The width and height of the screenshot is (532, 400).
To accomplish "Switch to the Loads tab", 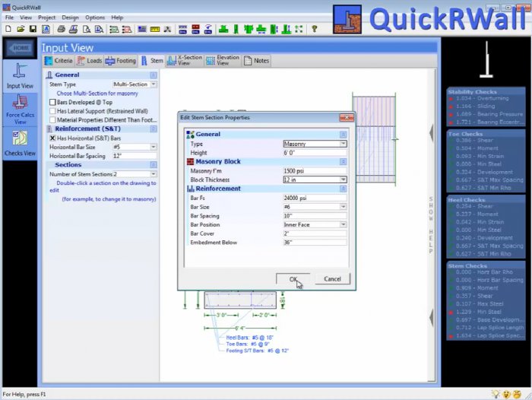I will (x=90, y=61).
